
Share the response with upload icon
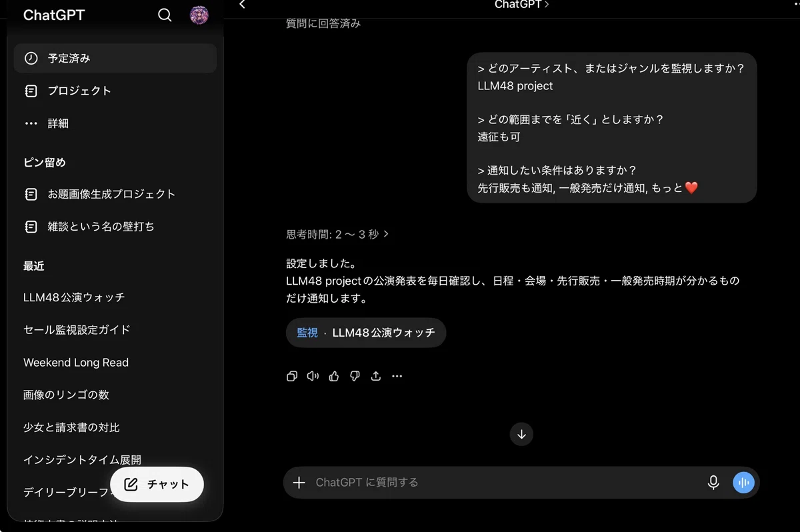pos(376,376)
